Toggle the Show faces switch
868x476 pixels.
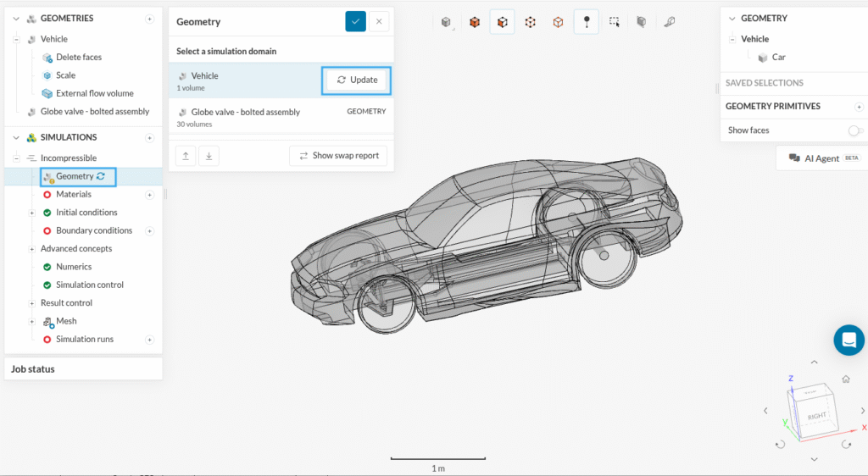coord(854,130)
